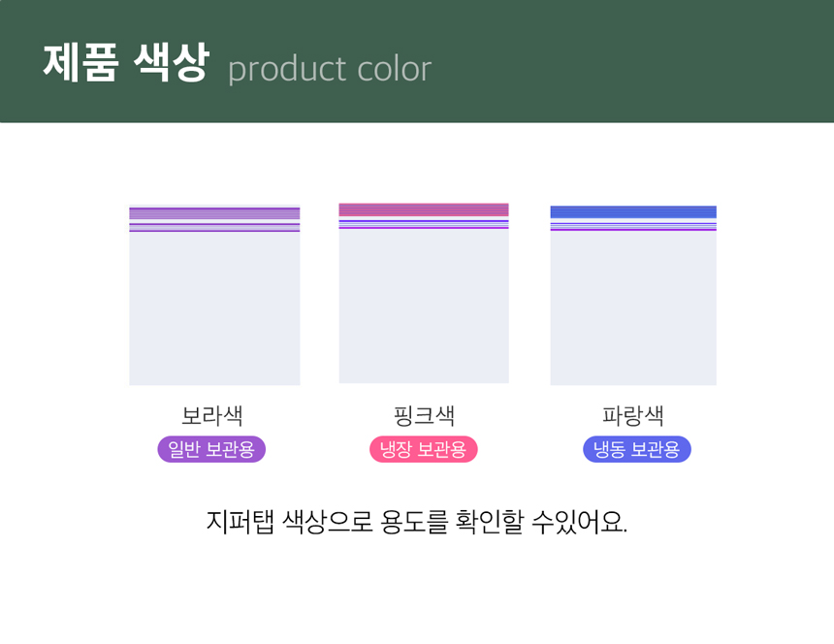Viewport: 834px width, 644px height.
Task: Pick the pink zipper strip on middle bag
Action: pyautogui.click(x=424, y=209)
